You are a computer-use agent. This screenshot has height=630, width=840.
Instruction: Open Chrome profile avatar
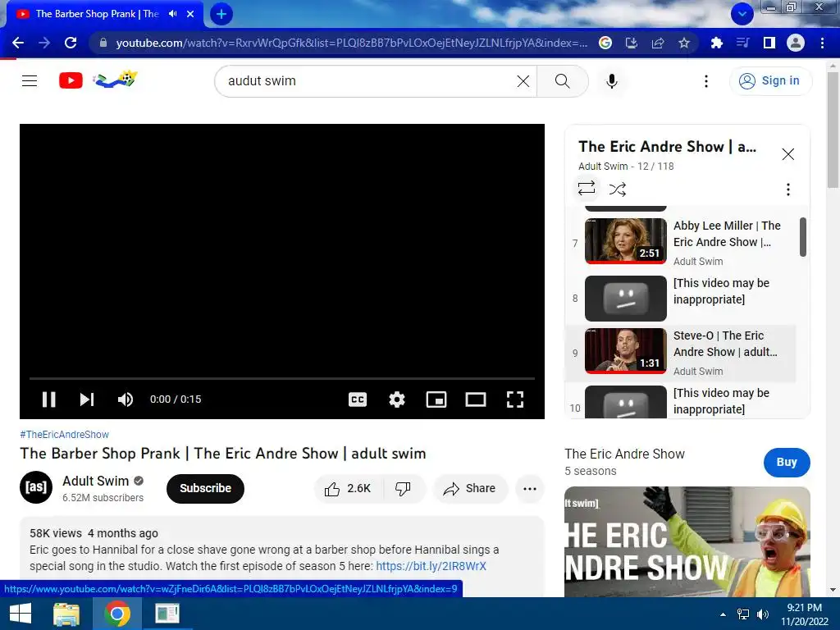(x=795, y=43)
